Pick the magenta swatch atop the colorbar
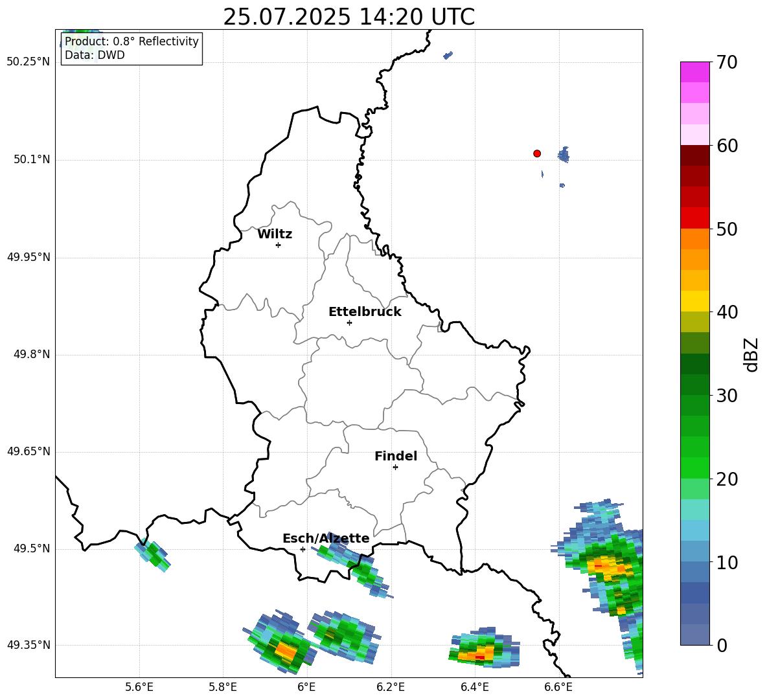767x700 pixels. (694, 73)
